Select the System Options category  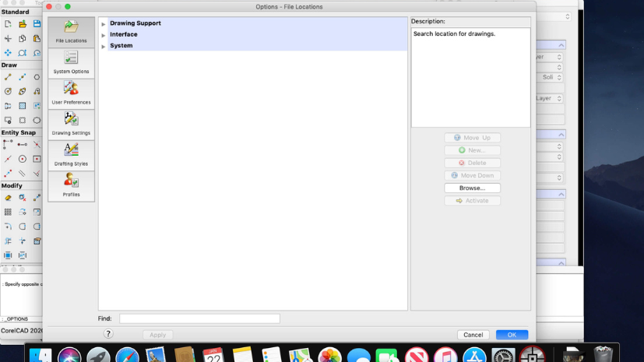[x=71, y=63]
